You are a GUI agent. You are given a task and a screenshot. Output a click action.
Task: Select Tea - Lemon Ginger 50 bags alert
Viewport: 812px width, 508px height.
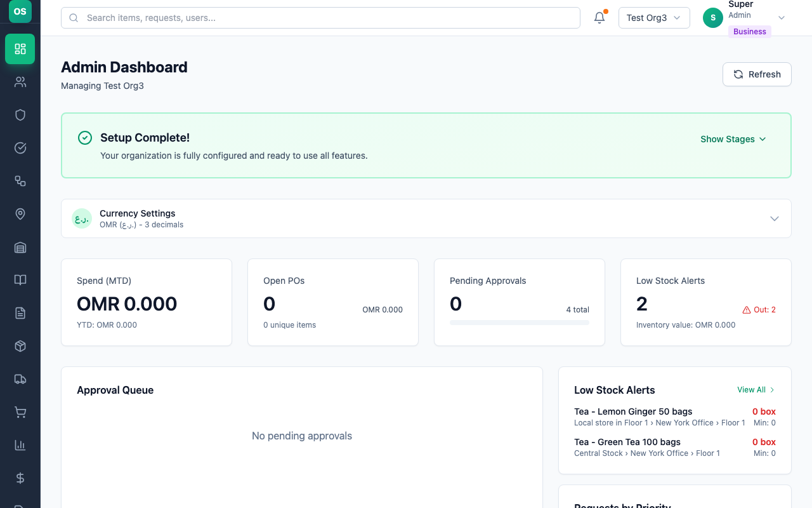(633, 411)
